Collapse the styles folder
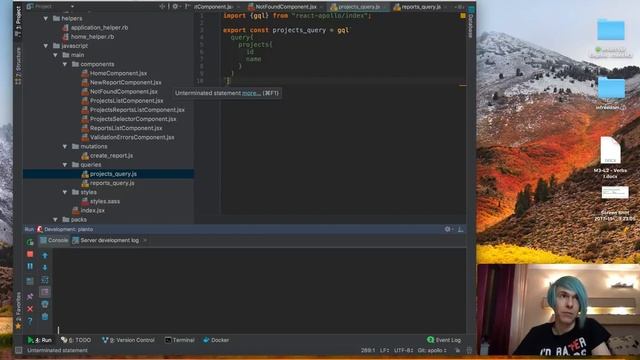The image size is (640, 360). click(x=64, y=192)
